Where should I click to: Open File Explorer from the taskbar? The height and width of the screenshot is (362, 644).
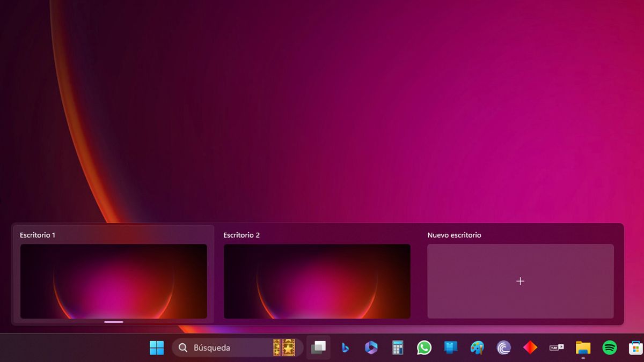(x=583, y=348)
